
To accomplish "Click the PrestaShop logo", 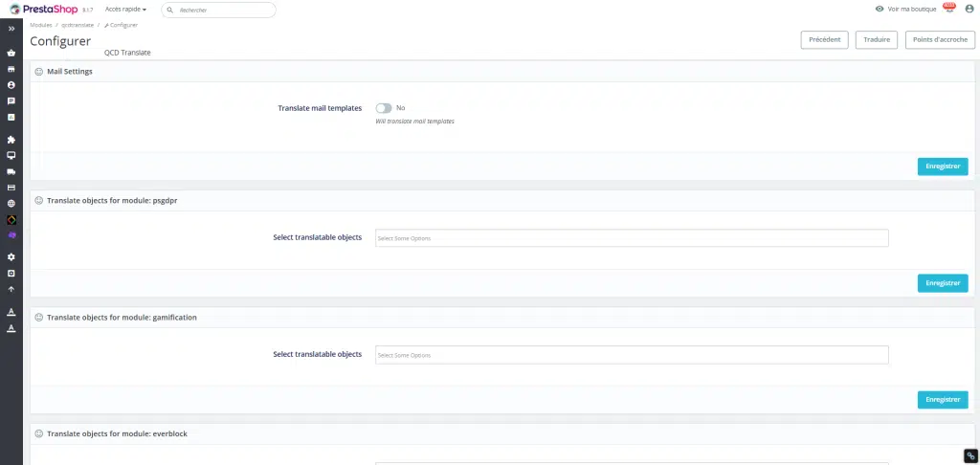I will click(44, 10).
